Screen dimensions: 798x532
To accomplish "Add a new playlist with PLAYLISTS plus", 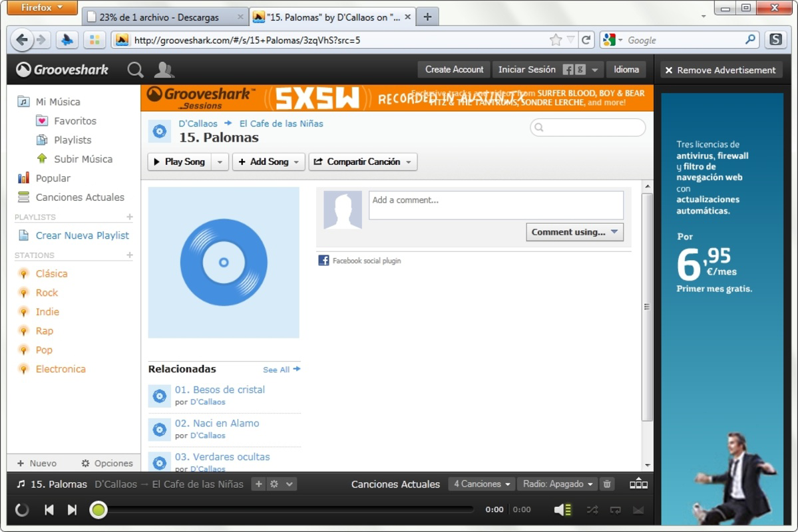I will (130, 217).
